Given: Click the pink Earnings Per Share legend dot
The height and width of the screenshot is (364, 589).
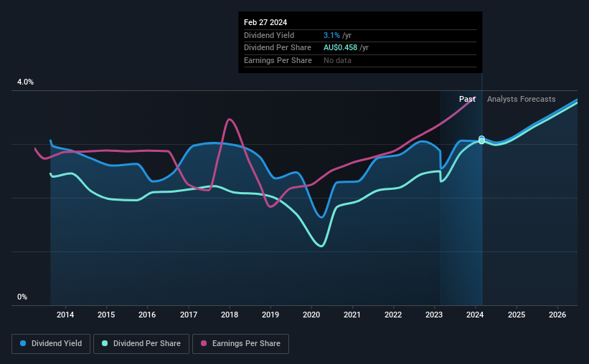Looking at the screenshot, I should [x=204, y=343].
